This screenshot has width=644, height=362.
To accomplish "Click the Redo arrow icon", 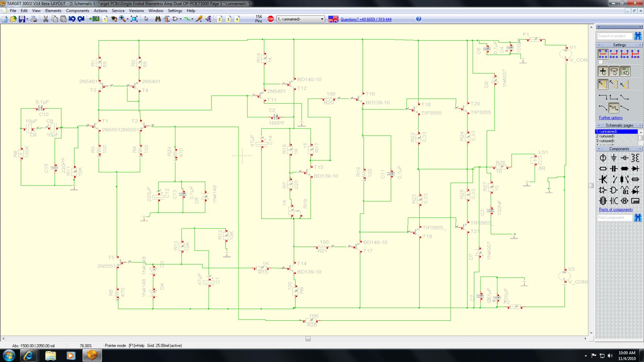I will point(81,19).
